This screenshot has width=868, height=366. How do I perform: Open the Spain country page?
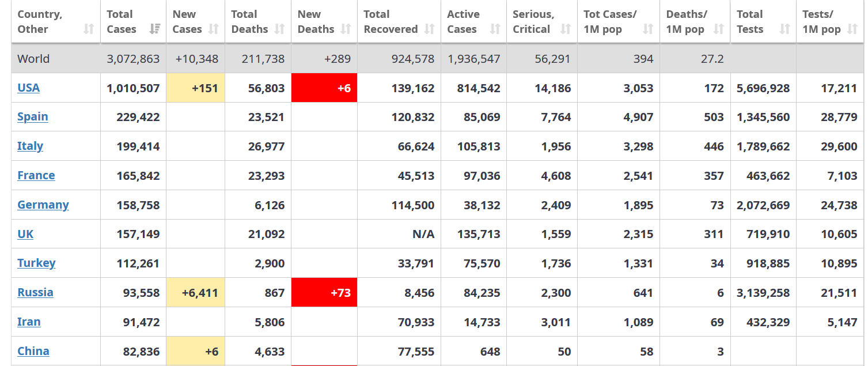[32, 116]
